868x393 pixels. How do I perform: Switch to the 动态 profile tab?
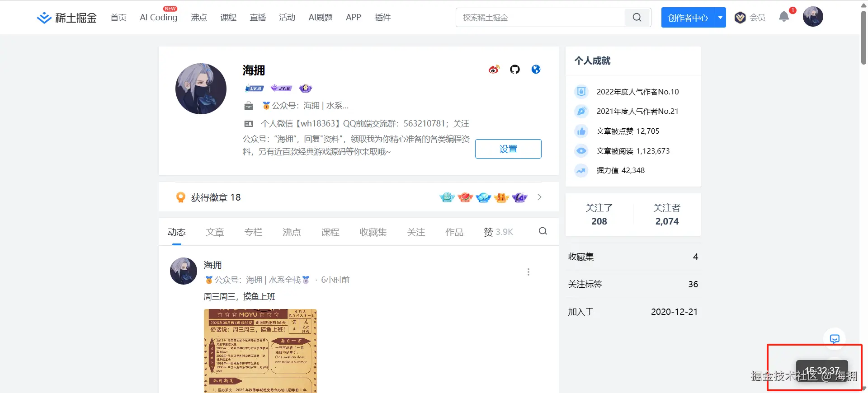pyautogui.click(x=176, y=232)
